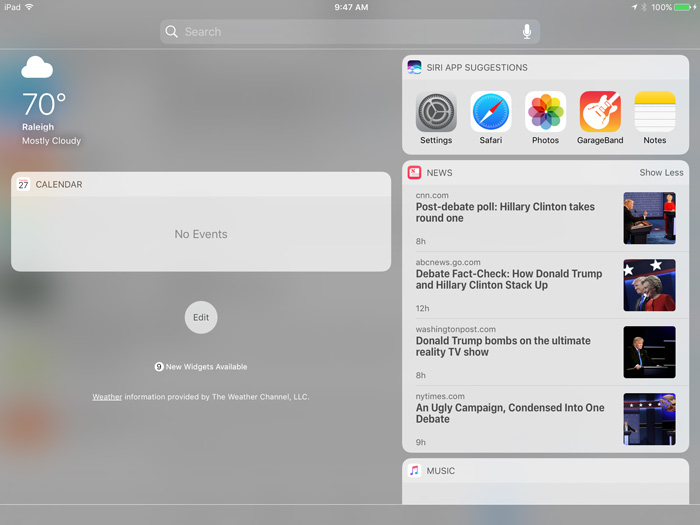Collapse News widget with Show Less
Image resolution: width=700 pixels, height=525 pixels.
661,173
